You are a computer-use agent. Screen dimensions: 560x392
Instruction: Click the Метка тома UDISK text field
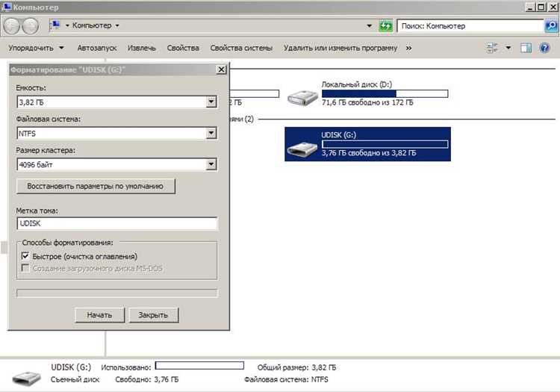pos(116,223)
